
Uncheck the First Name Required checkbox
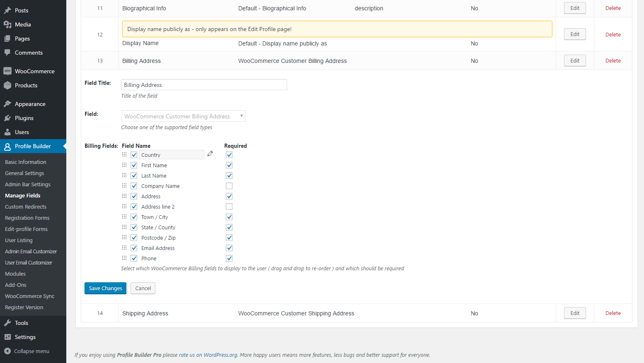229,165
